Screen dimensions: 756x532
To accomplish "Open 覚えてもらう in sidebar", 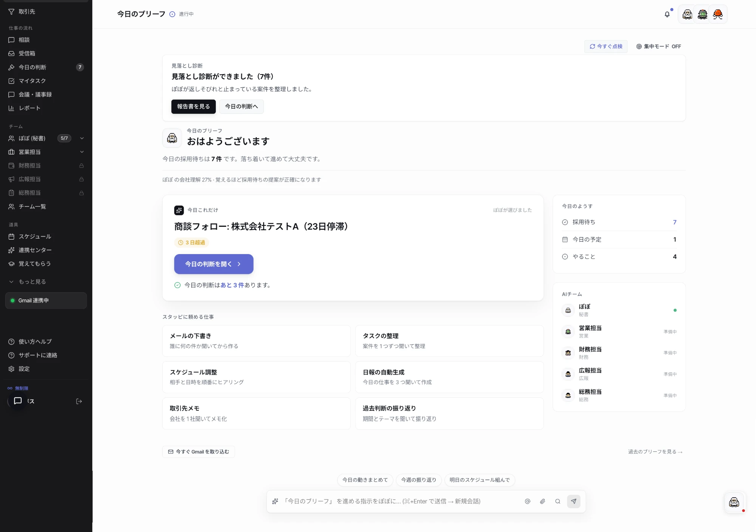I will [x=46, y=264].
